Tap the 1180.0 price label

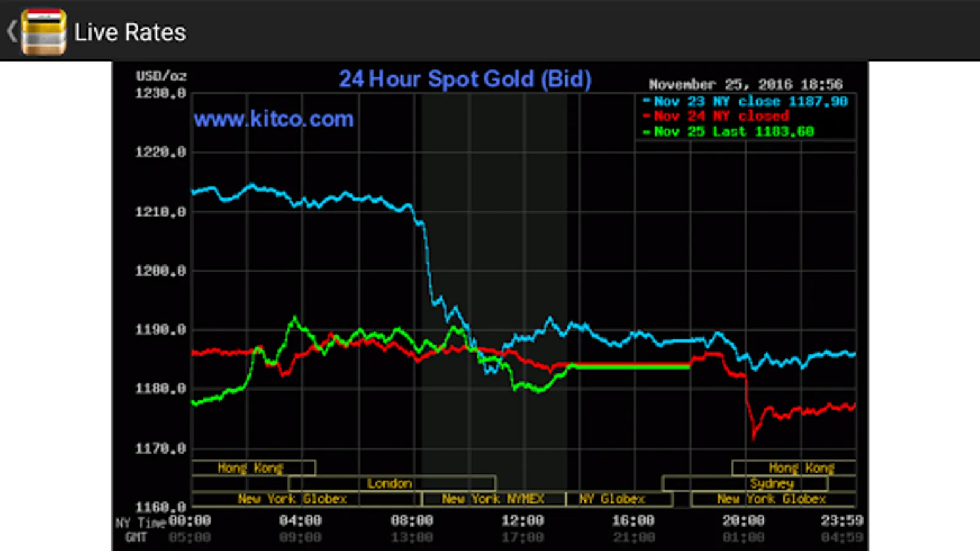(160, 389)
